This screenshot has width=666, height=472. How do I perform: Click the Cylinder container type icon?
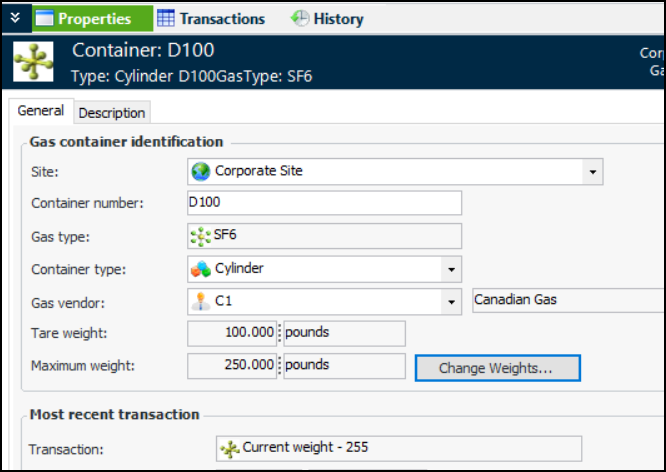coord(201,268)
